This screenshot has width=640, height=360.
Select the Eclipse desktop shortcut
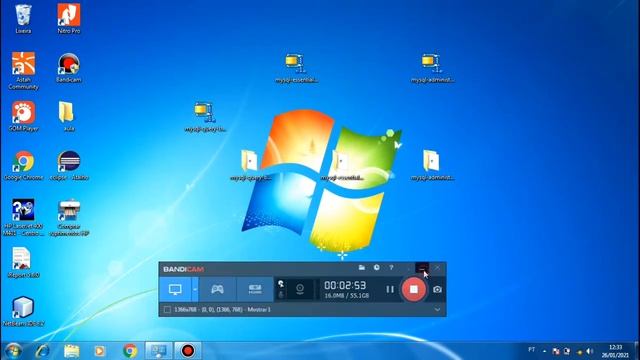(x=69, y=165)
